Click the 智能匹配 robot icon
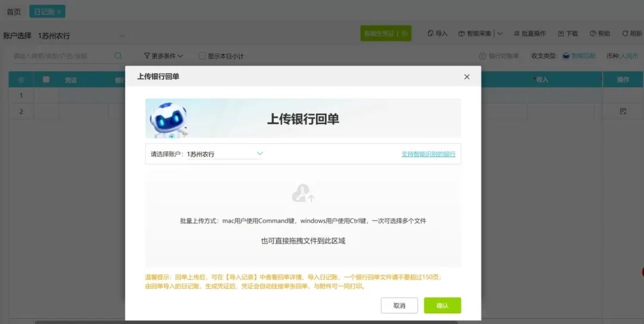 click(566, 56)
